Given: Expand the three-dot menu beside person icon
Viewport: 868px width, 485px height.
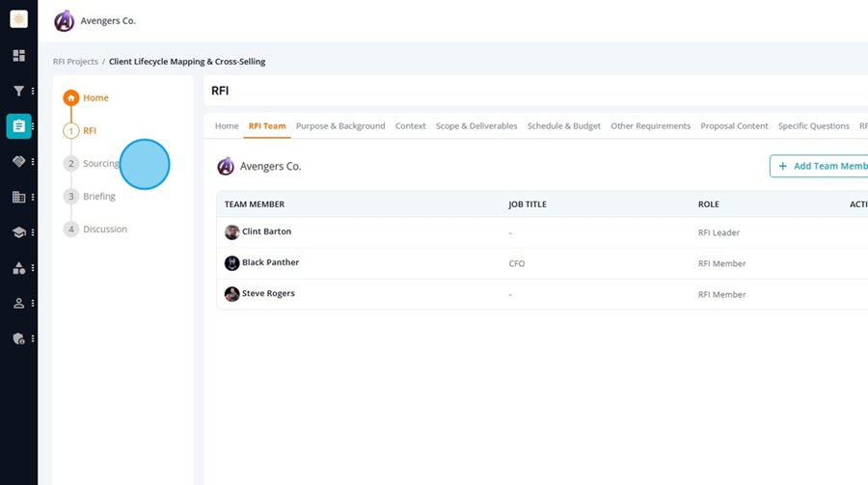Looking at the screenshot, I should (33, 304).
